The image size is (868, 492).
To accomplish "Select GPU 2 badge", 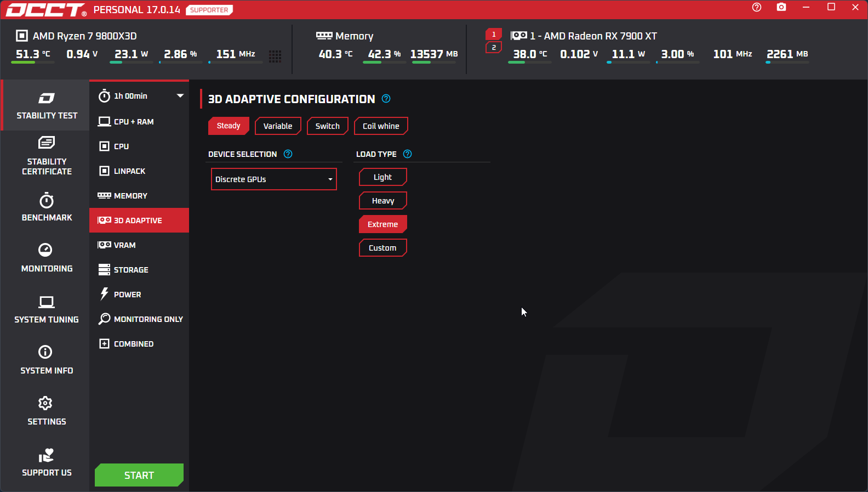I will (494, 48).
